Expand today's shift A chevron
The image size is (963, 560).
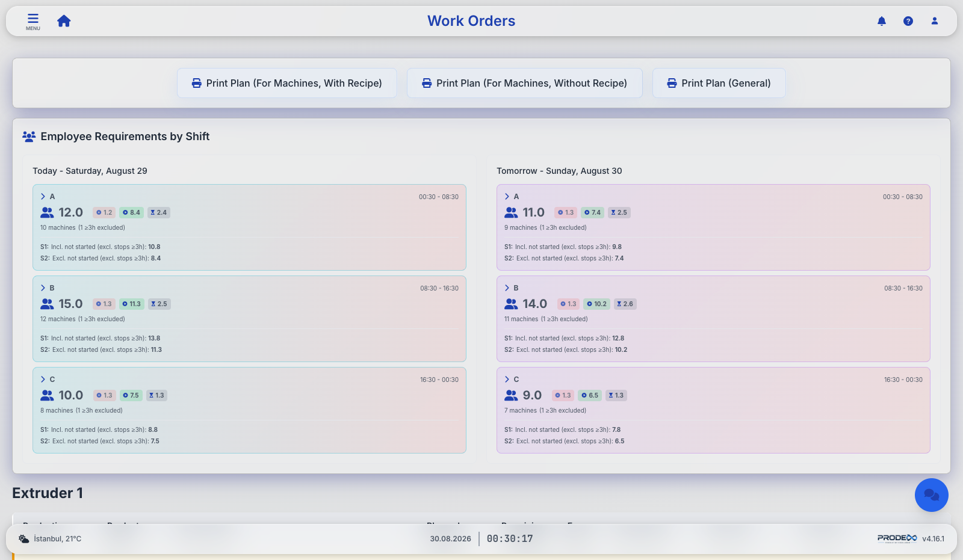tap(43, 197)
